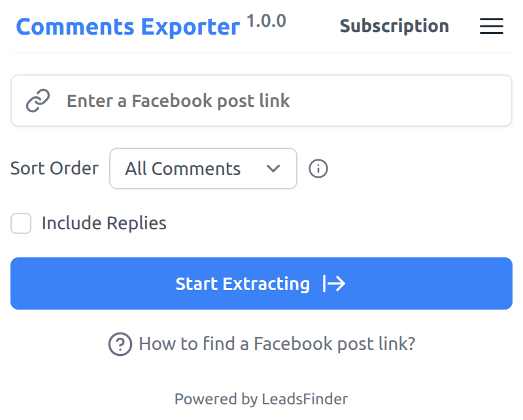Screen dimensions: 523x420
Task: Click the question mark help icon
Action: coord(120,344)
